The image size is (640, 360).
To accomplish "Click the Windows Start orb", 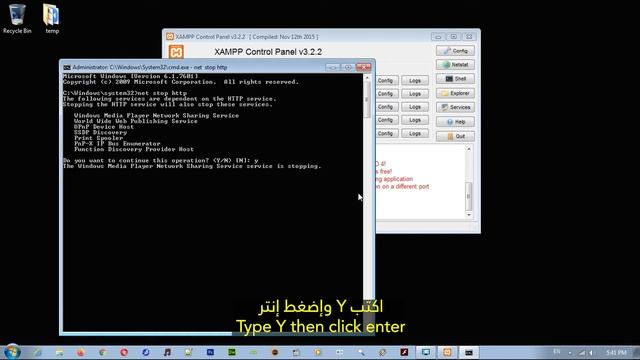I will point(12,352).
